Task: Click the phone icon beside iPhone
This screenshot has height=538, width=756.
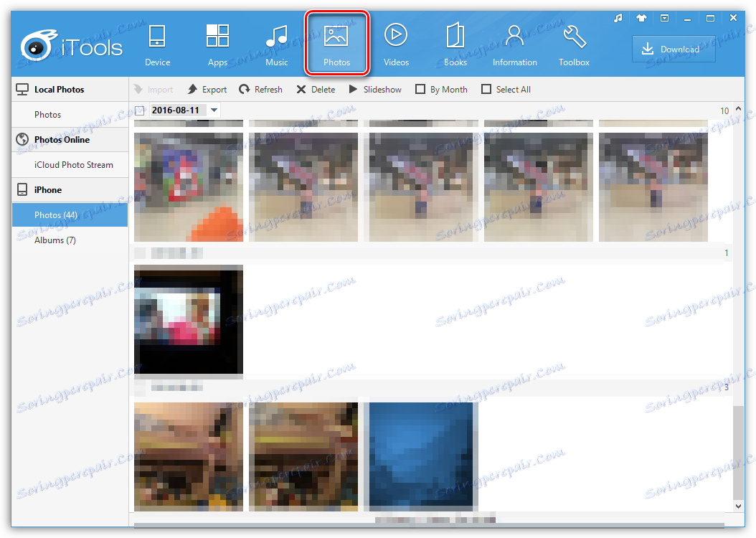Action: [22, 189]
